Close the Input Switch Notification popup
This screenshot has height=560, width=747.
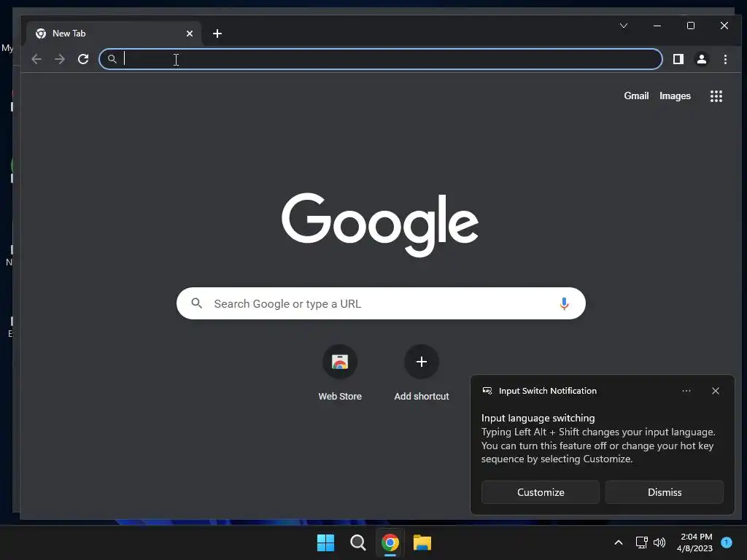tap(715, 391)
